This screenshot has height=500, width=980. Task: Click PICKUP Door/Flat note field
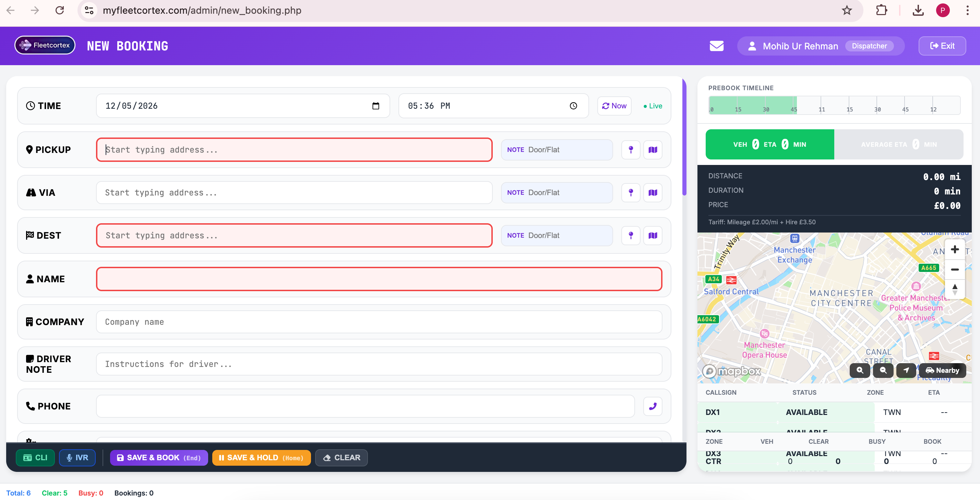557,150
